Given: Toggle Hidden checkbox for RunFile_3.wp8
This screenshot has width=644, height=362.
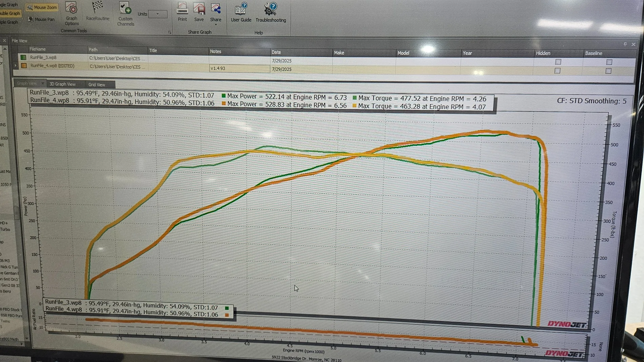Looking at the screenshot, I should pos(558,62).
